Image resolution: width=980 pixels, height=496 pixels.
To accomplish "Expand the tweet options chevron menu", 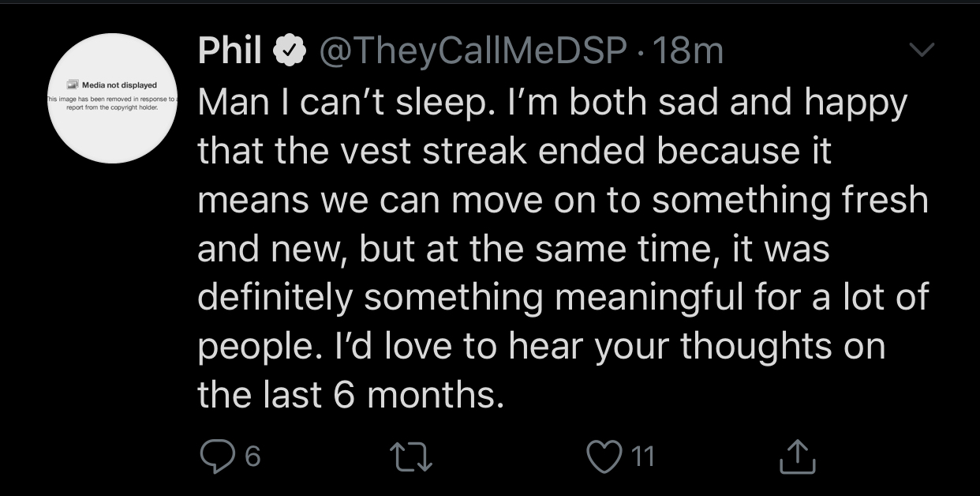I will pyautogui.click(x=919, y=51).
